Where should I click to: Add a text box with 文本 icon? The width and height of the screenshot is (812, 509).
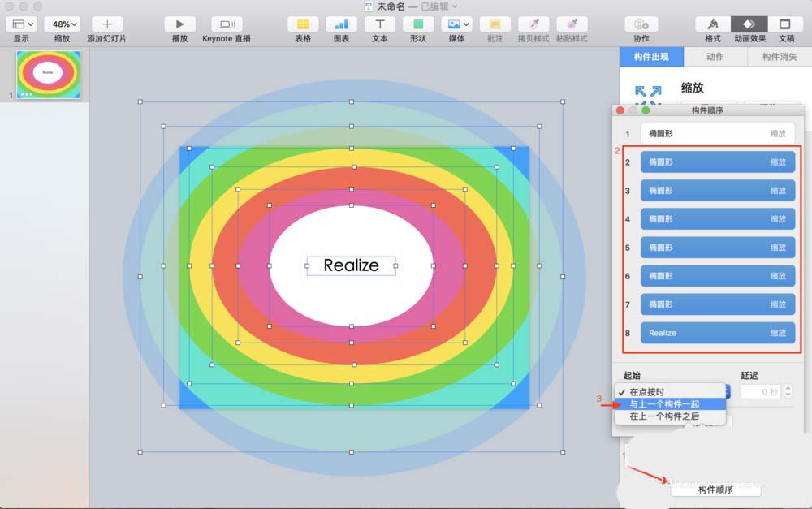[379, 24]
